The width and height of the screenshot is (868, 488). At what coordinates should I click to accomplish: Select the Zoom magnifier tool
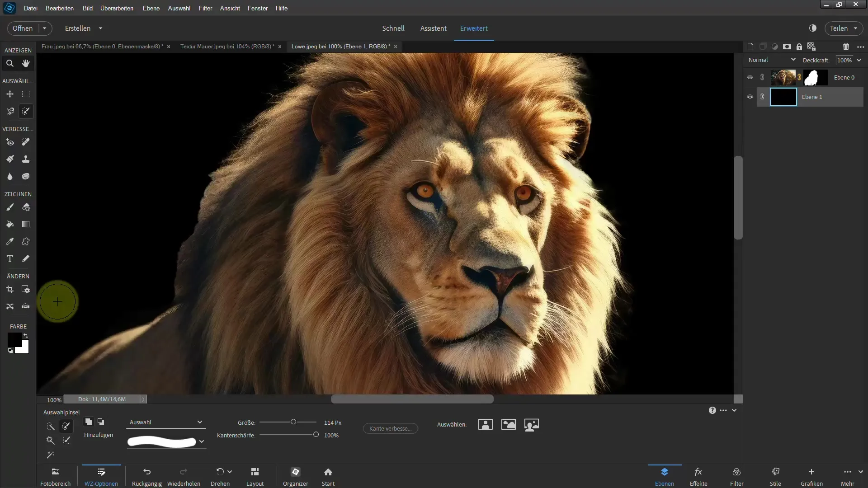(x=9, y=64)
